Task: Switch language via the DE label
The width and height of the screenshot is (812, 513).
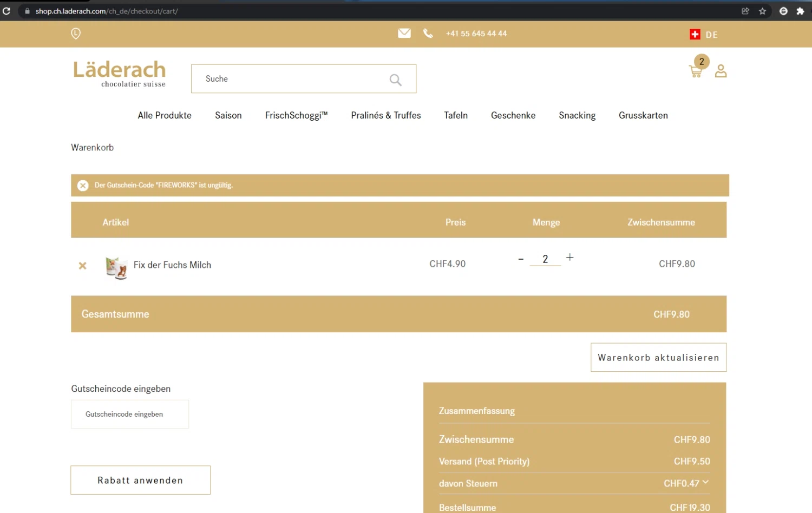Action: pos(711,35)
